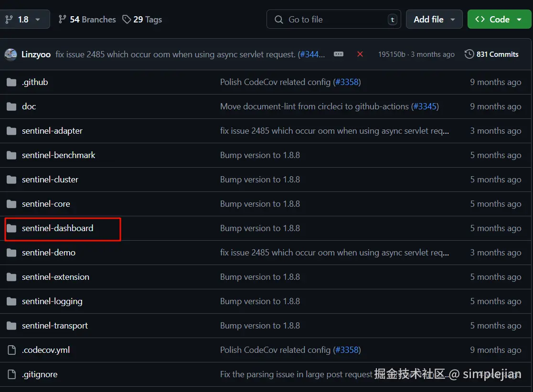Open the doc folder
Viewport: 533px width, 392px height.
tap(29, 106)
